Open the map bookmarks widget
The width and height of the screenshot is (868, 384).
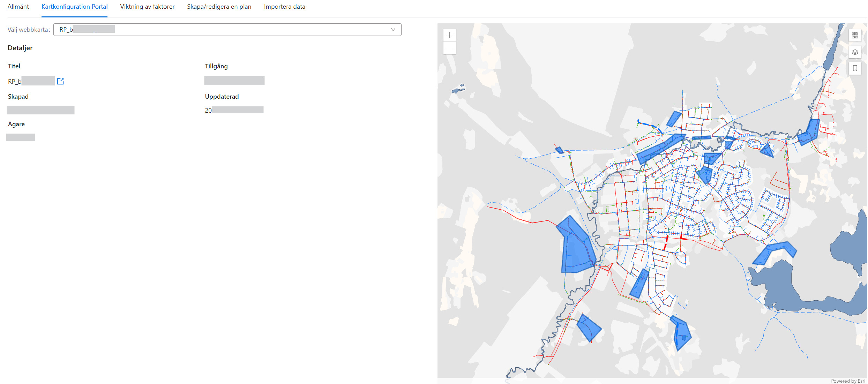point(855,68)
